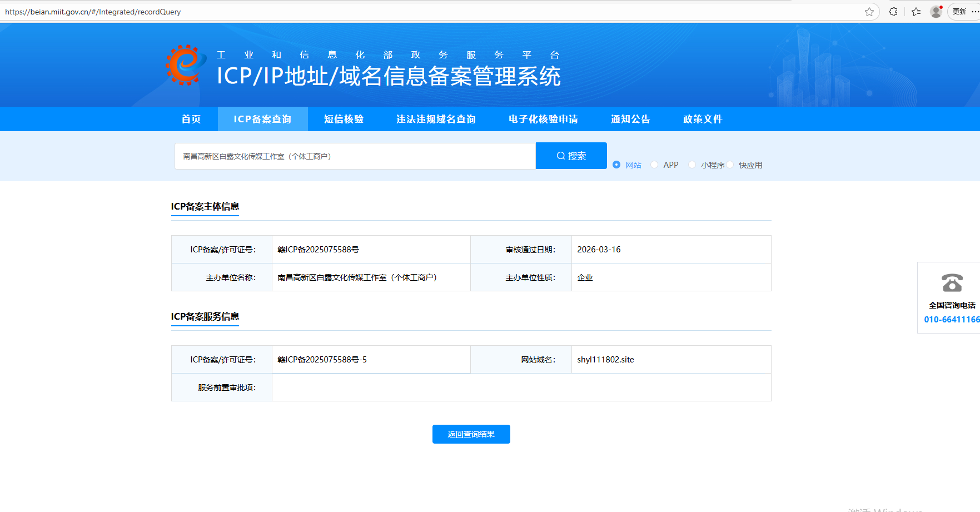Click the 010-66411166 phone number link
The image size is (980, 512).
tap(952, 320)
